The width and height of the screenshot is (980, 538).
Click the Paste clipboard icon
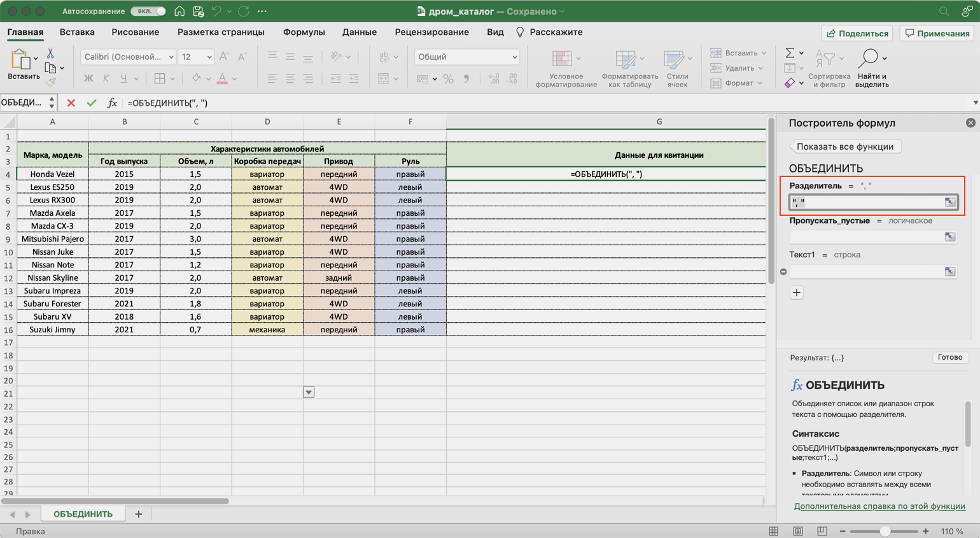tap(20, 60)
